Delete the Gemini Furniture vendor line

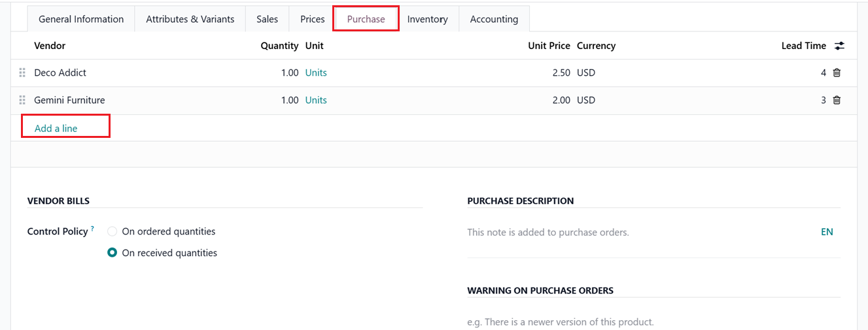point(837,100)
